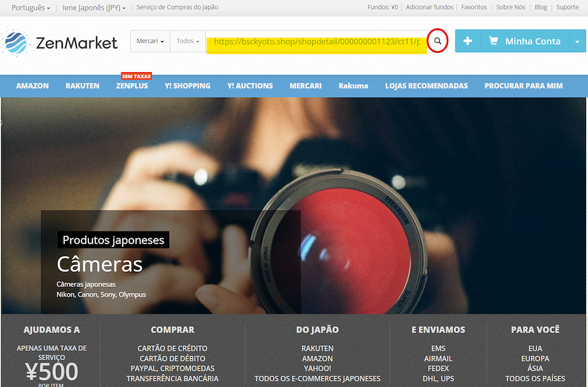The width and height of the screenshot is (588, 387).
Task: Open the Favoritos link
Action: (x=474, y=7)
